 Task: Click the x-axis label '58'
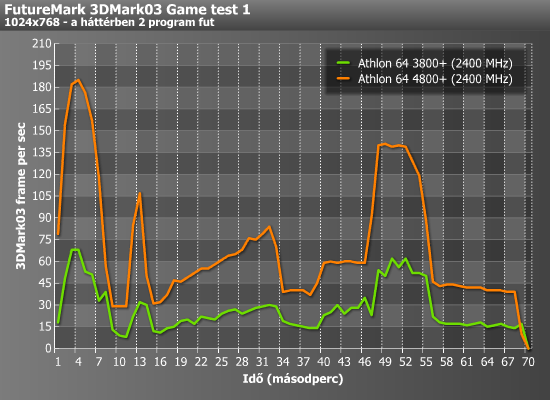447,361
